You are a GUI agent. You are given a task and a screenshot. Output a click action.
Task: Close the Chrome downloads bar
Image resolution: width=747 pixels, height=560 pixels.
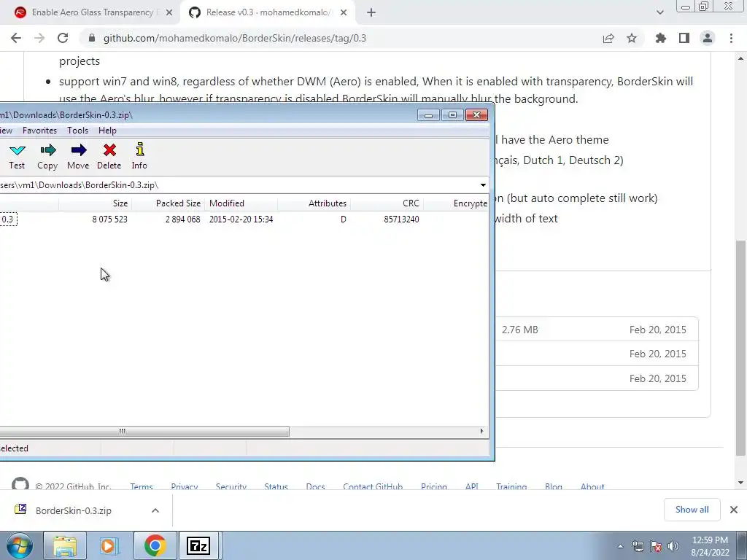pos(734,510)
